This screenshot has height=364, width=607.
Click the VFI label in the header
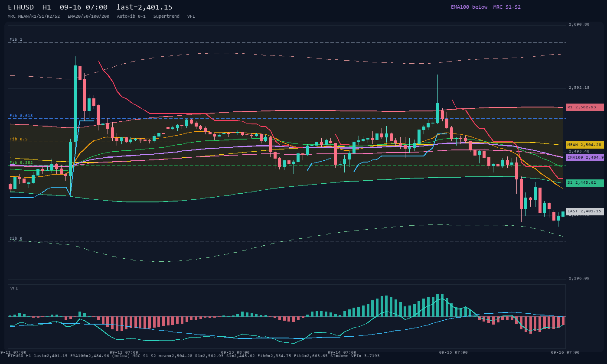191,16
